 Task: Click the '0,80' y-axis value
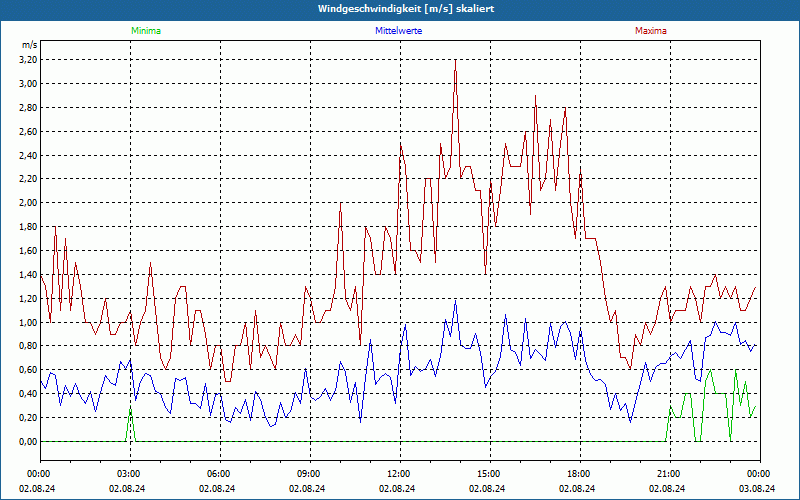point(29,346)
